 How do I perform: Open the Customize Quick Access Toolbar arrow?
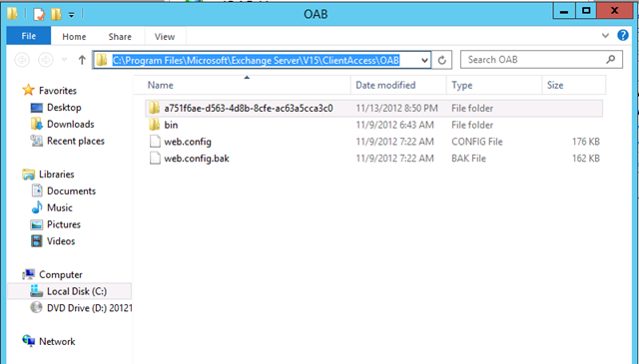point(71,15)
